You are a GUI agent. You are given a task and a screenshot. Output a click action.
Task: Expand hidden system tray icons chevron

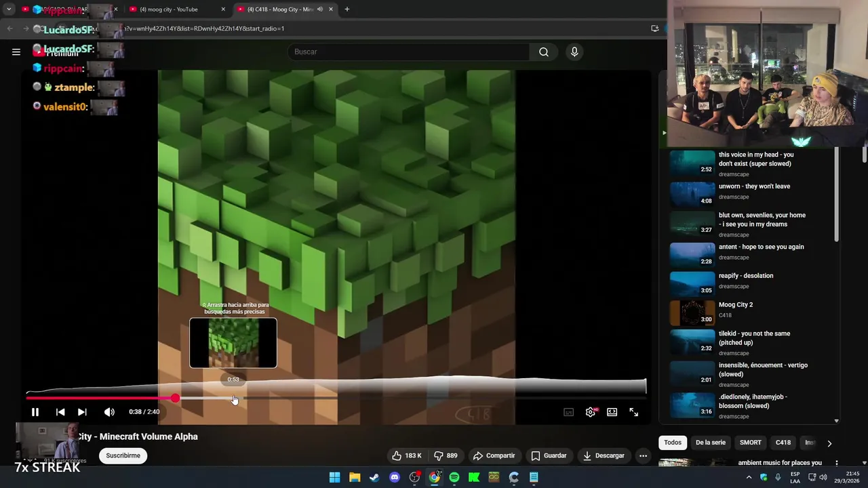click(x=749, y=477)
